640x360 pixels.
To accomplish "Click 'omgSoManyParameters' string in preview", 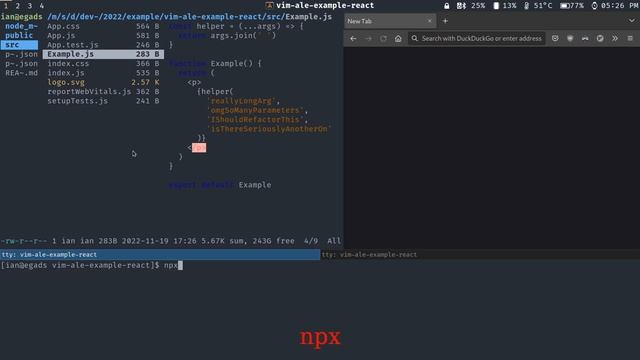I will [x=257, y=110].
